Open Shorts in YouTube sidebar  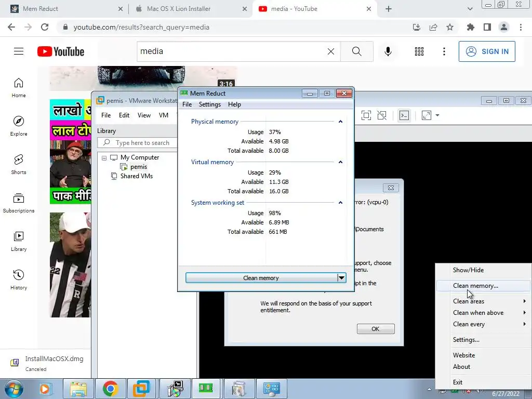click(x=19, y=164)
